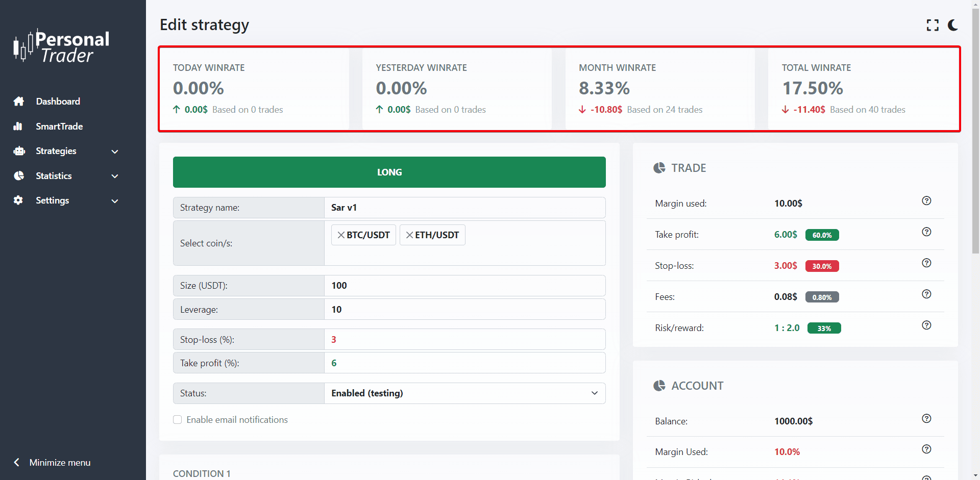Click help icon beside Take profit row
Image resolution: width=980 pixels, height=480 pixels.
pos(926,232)
